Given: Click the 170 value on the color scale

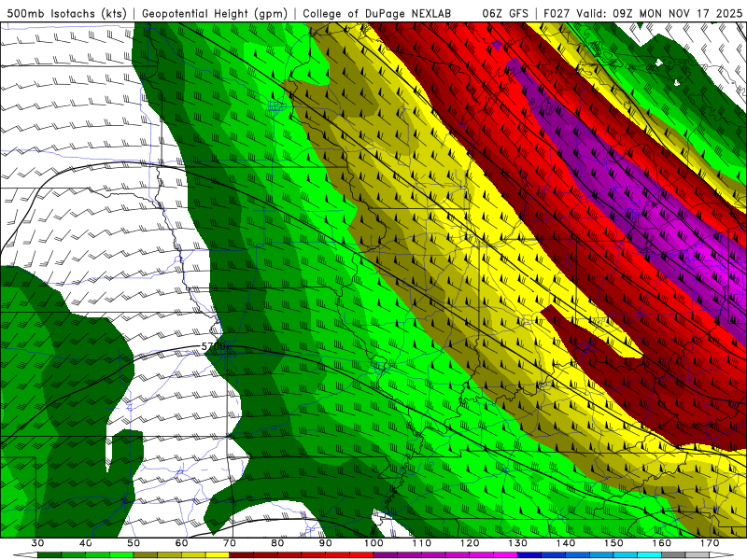Looking at the screenshot, I should coord(710,543).
